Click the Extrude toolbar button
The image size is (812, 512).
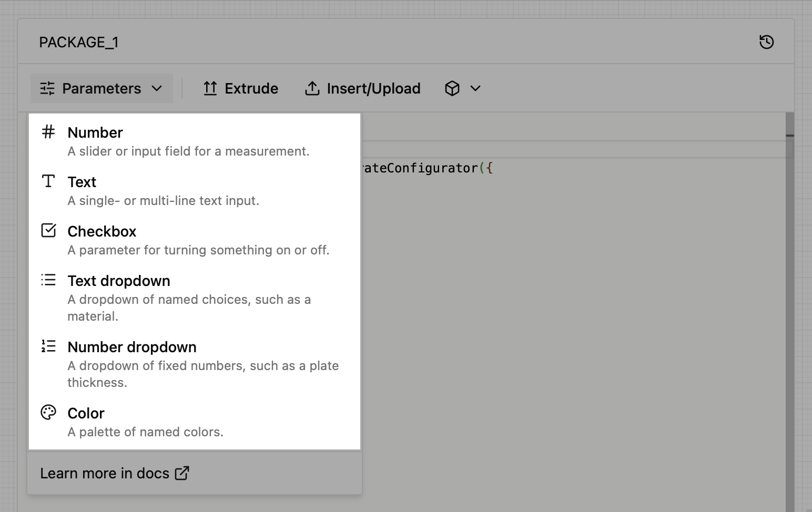point(240,88)
